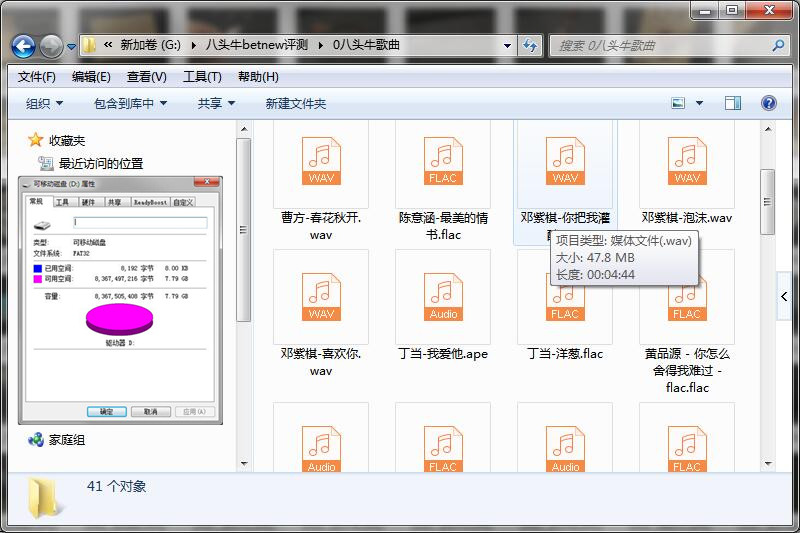Screen dimensions: 800x533
Task: Expand the 包含到库中 dropdown
Action: 131,104
